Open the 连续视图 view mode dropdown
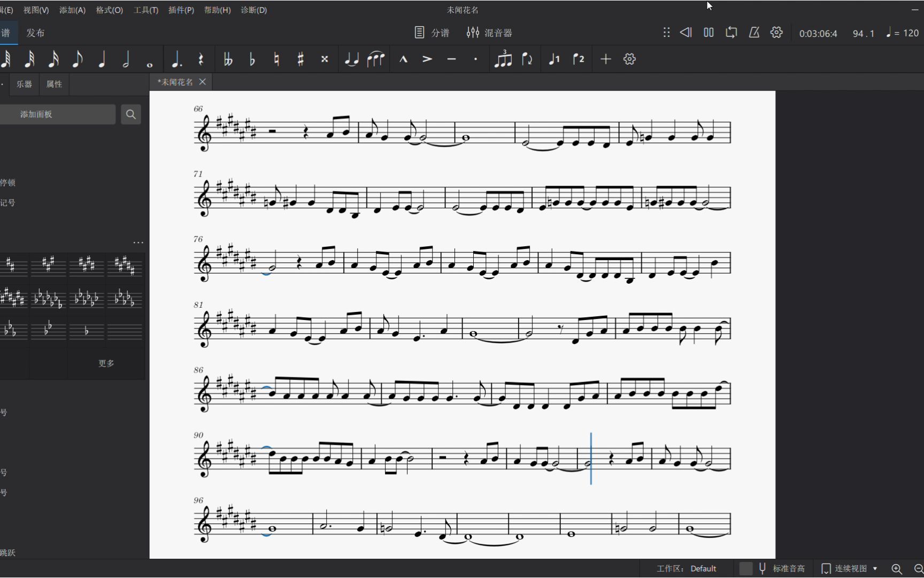Viewport: 924px width, 578px height. (850, 568)
